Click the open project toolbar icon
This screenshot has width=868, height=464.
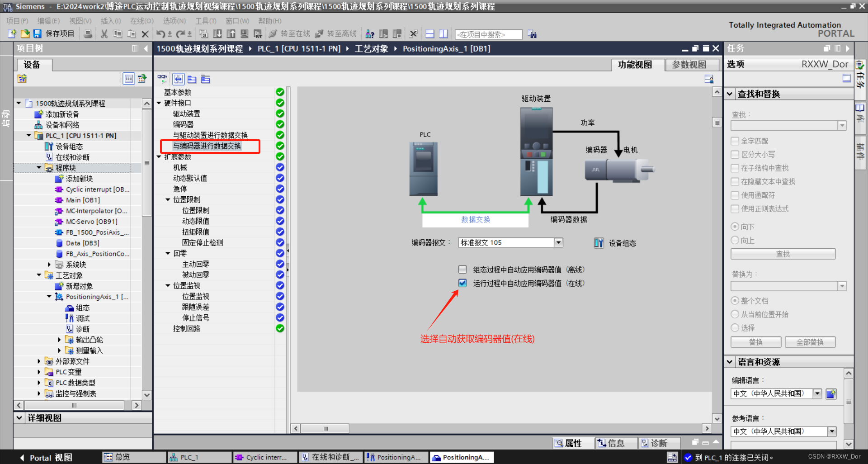tap(25, 34)
